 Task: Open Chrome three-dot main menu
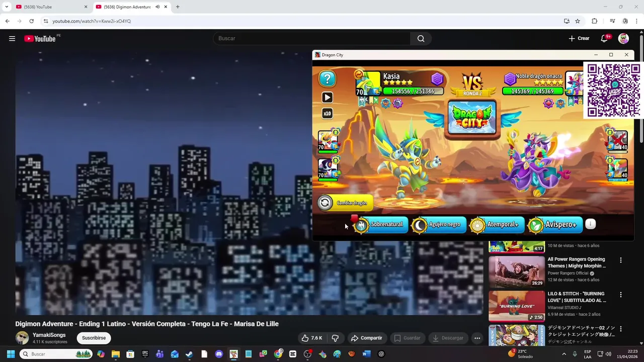click(x=637, y=21)
